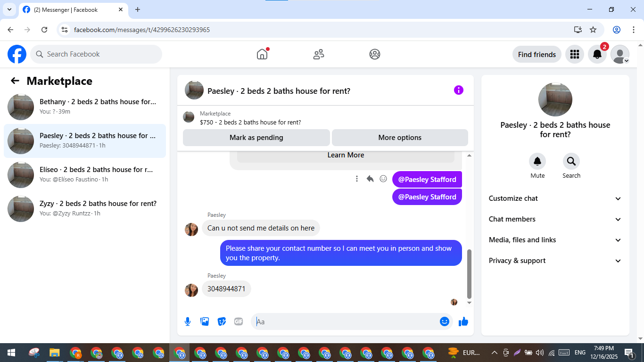Click the browser address bar URL
Screen dimensions: 644x362
click(x=142, y=30)
